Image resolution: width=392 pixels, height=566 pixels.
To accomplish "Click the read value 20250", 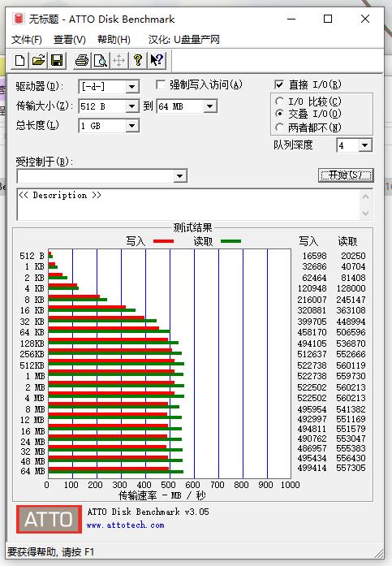I will 353,256.
